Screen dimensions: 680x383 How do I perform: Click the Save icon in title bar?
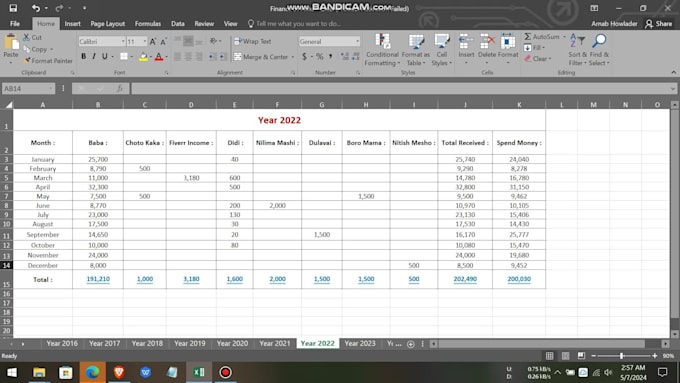click(x=13, y=8)
